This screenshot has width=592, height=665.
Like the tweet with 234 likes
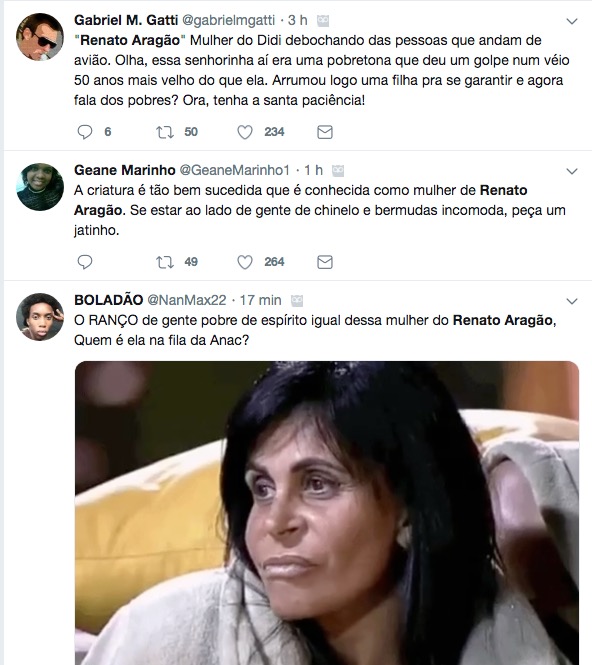coord(245,132)
